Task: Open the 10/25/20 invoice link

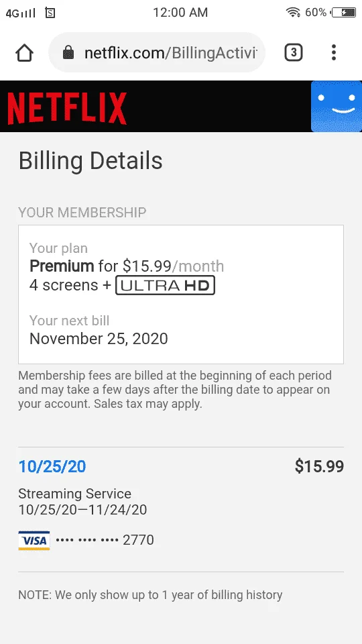Action: 52,466
